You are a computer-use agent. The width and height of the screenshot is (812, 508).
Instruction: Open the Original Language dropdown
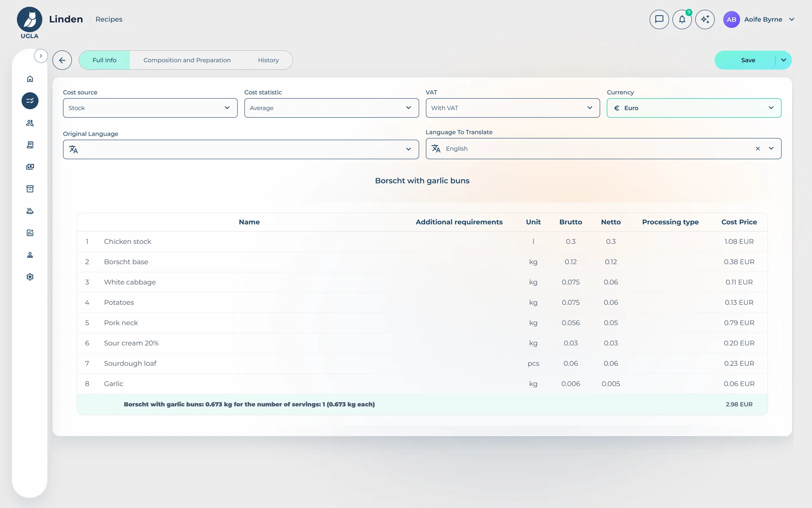(x=241, y=149)
